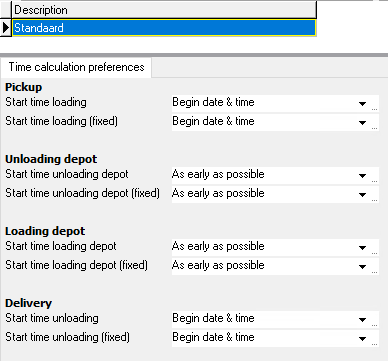Open the Start time loading depot (fixed) dropdown arrow
Image resolution: width=388 pixels, height=361 pixels.
362,267
